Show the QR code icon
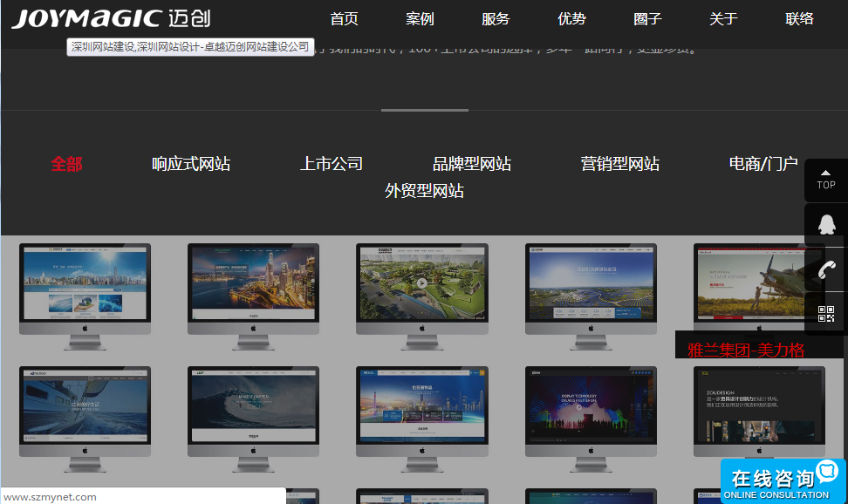Screen dimensions: 848x504 tap(825, 314)
